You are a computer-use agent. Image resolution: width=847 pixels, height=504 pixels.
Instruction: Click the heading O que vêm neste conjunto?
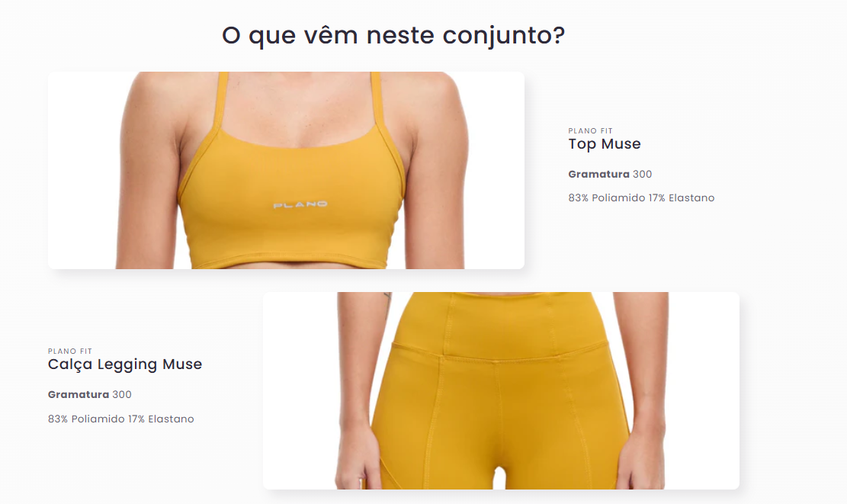click(393, 36)
